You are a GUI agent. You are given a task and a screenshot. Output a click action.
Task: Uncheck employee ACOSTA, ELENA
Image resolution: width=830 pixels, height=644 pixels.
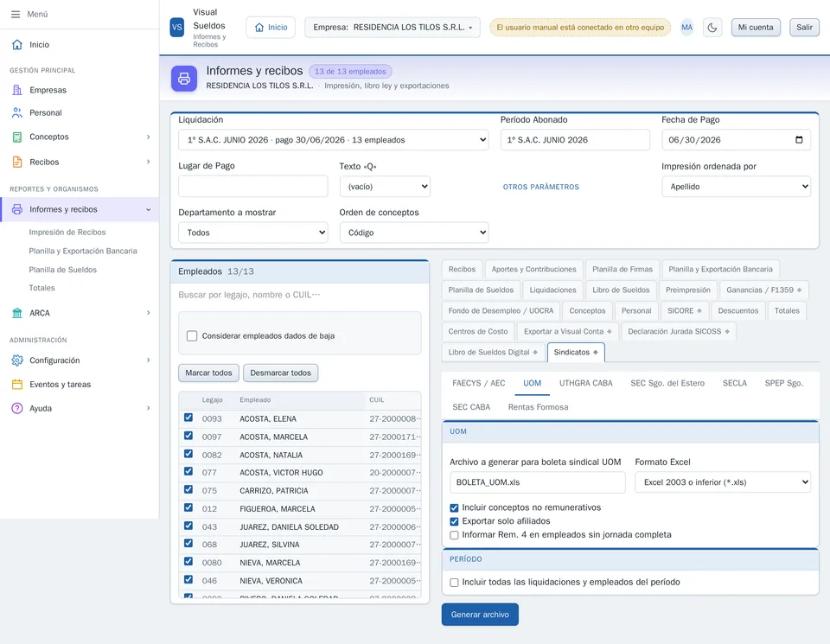click(188, 418)
